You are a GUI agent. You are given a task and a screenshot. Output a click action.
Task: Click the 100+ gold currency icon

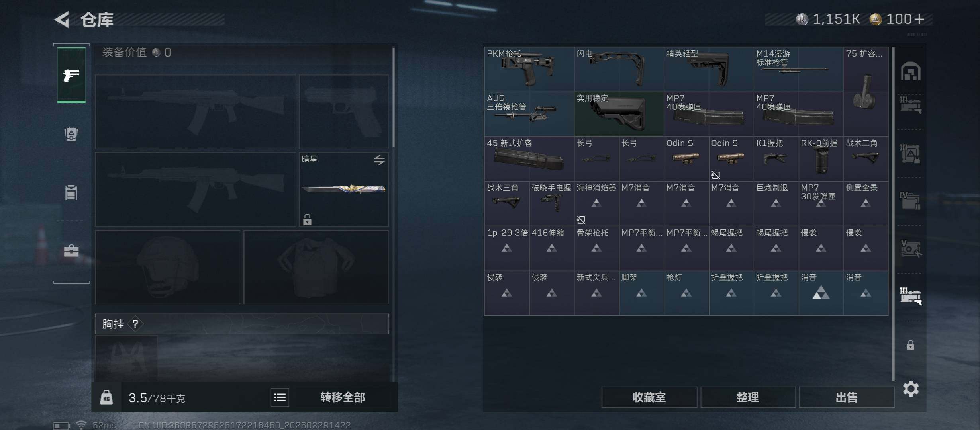875,19
